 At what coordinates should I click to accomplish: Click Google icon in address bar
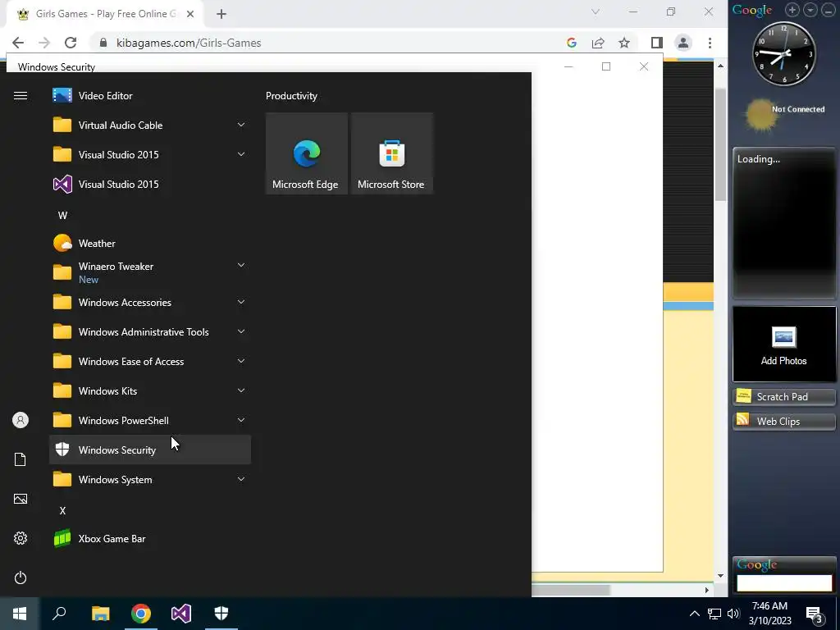(x=572, y=43)
